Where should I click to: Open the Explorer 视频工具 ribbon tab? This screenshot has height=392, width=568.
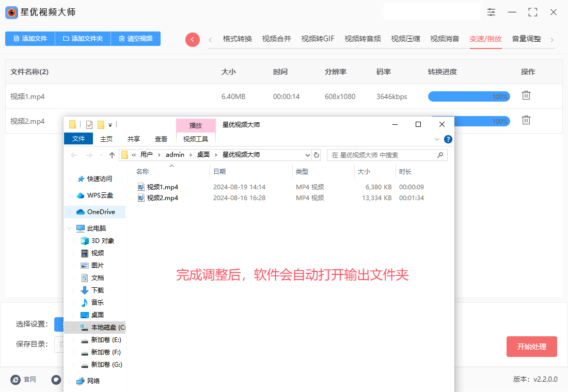(196, 139)
